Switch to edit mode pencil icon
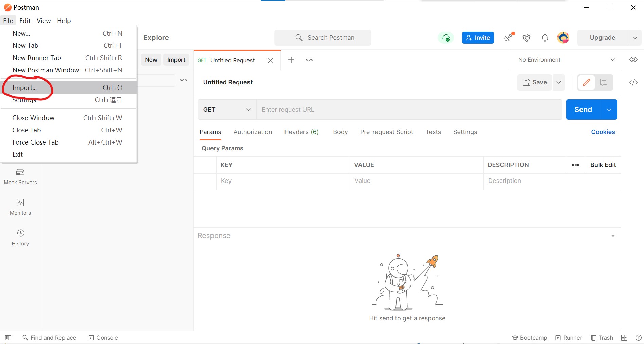 [586, 82]
